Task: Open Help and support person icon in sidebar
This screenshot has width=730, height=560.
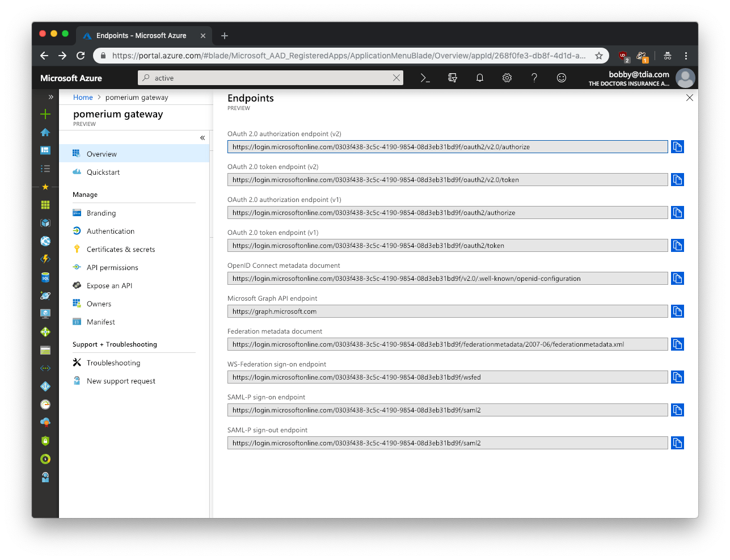Action: (x=45, y=477)
